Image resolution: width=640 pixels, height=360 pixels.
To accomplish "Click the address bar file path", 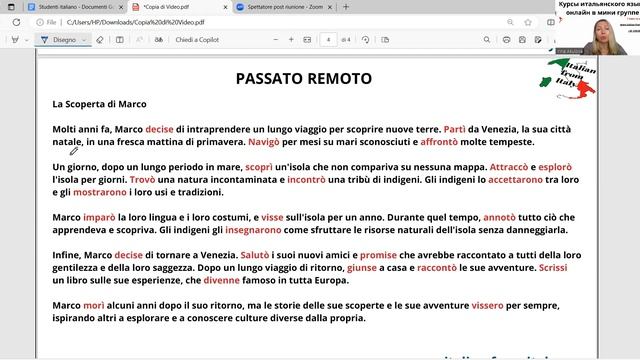I will coord(135,22).
